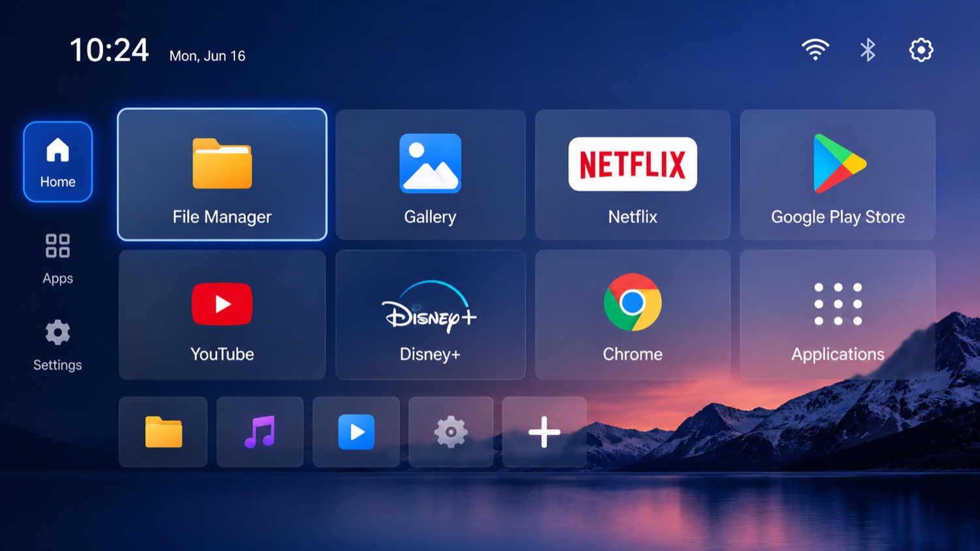Open the top-right settings gear
Screen dimensions: 980x551
click(921, 50)
